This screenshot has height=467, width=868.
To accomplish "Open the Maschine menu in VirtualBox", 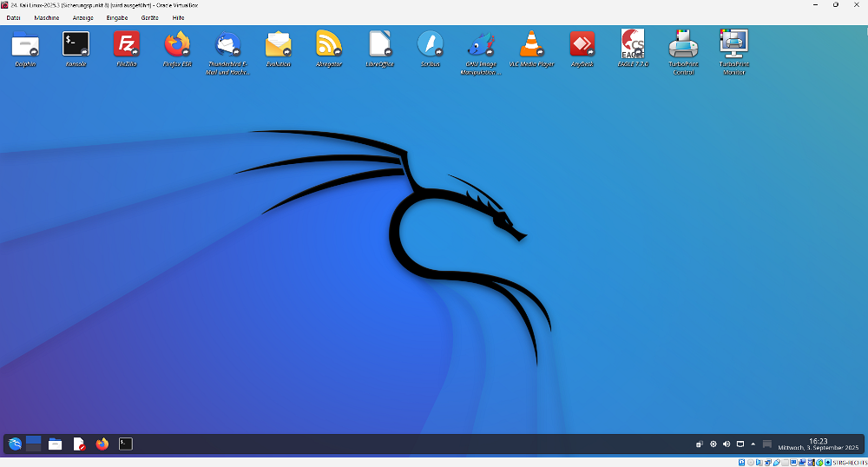I will tap(47, 17).
